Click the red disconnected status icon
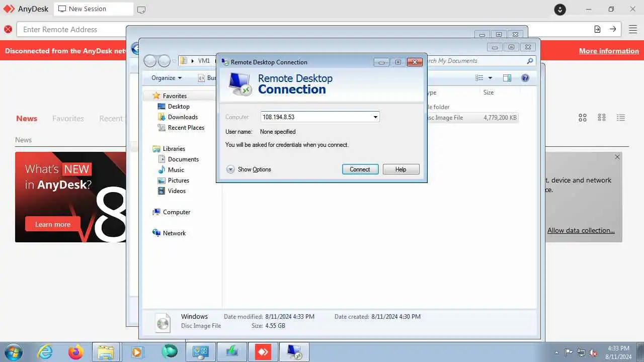Screen dimensions: 644x362 8,29
